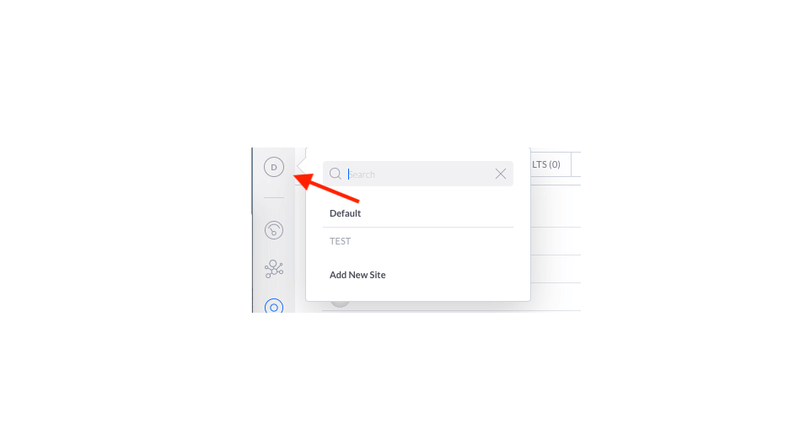Open the site switcher D icon
The image size is (800, 435).
coord(274,167)
